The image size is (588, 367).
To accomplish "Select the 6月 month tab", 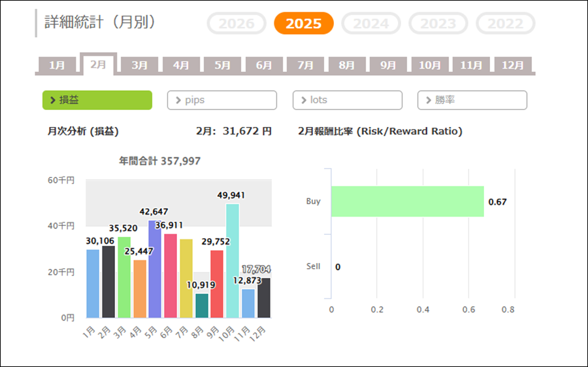I will pyautogui.click(x=264, y=65).
